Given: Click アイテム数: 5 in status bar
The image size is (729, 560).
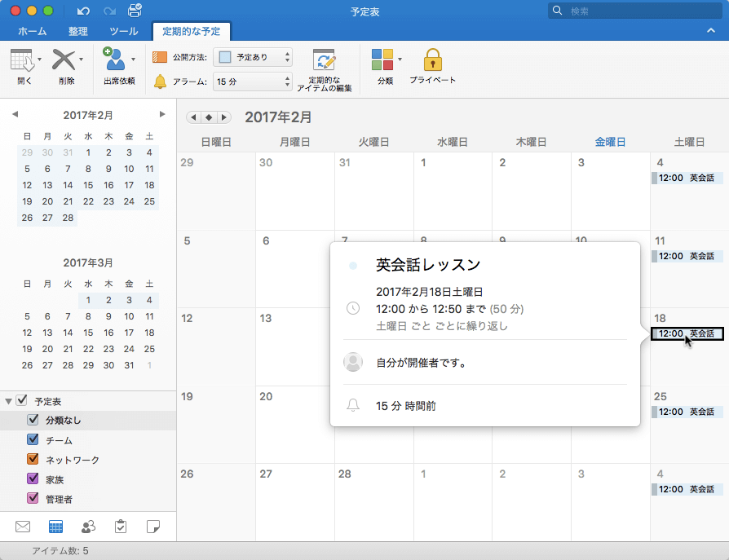Looking at the screenshot, I should [60, 551].
